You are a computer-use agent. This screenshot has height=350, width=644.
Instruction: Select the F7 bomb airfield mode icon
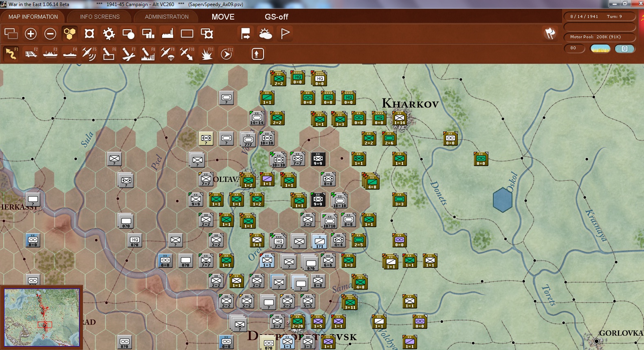[x=128, y=54]
